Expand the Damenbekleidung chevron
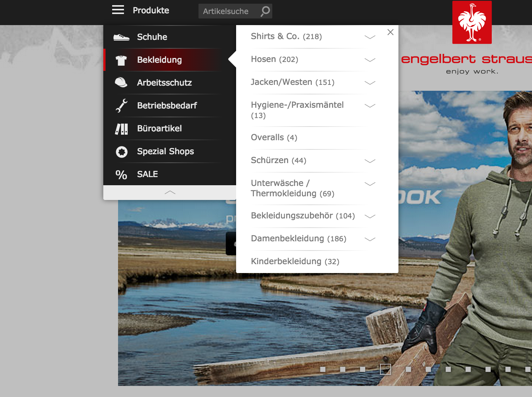This screenshot has height=397, width=532. [x=370, y=239]
